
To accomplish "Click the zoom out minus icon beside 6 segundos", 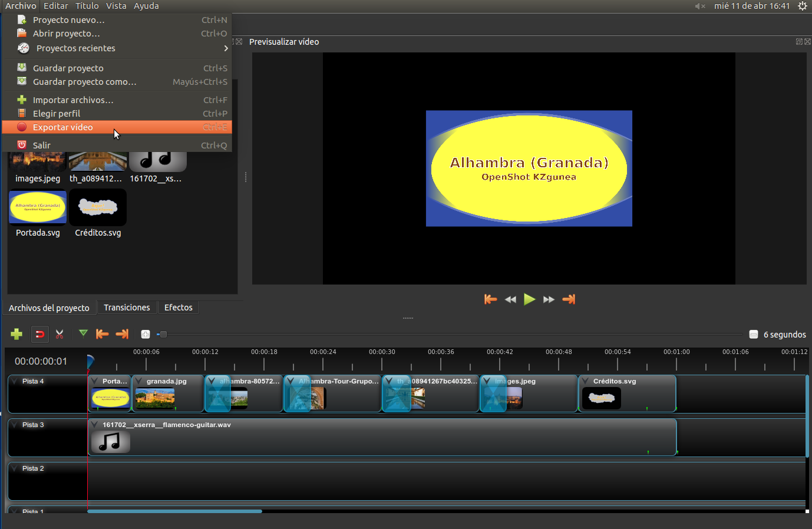I will [x=753, y=334].
